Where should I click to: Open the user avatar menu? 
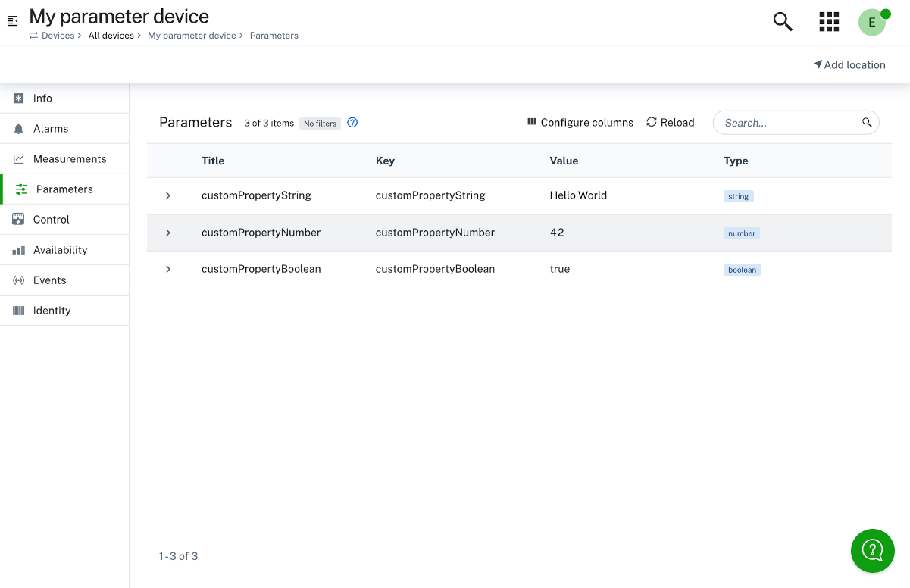[872, 22]
